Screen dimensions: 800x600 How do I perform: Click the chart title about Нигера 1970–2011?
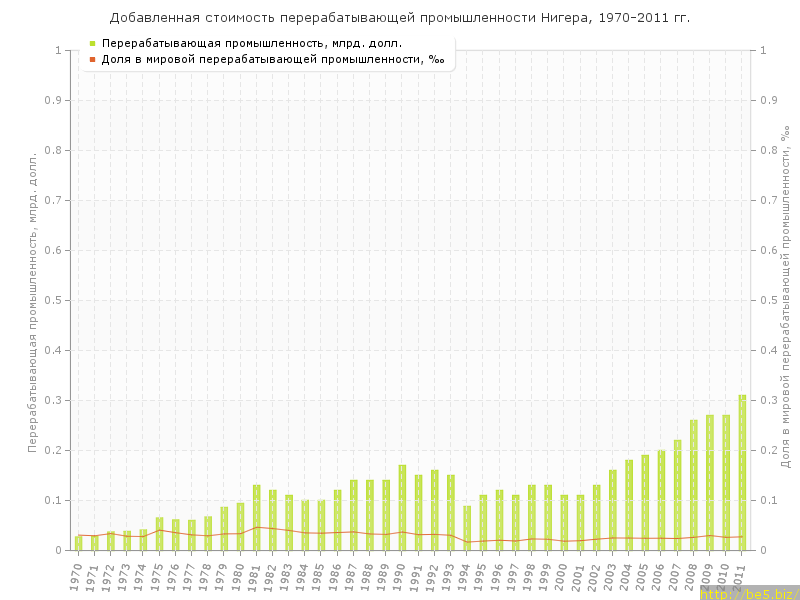tap(400, 18)
